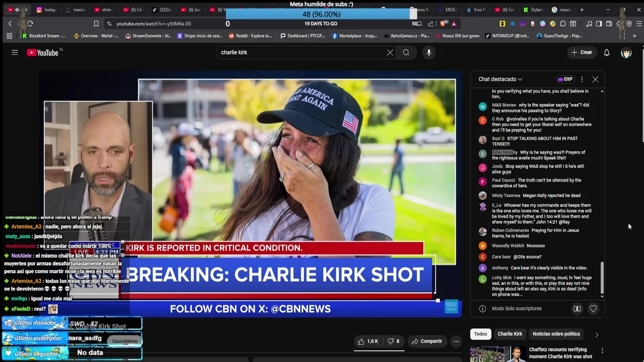644x362 pixels.
Task: Clear the 'charlie kirk' search text
Action: point(390,52)
